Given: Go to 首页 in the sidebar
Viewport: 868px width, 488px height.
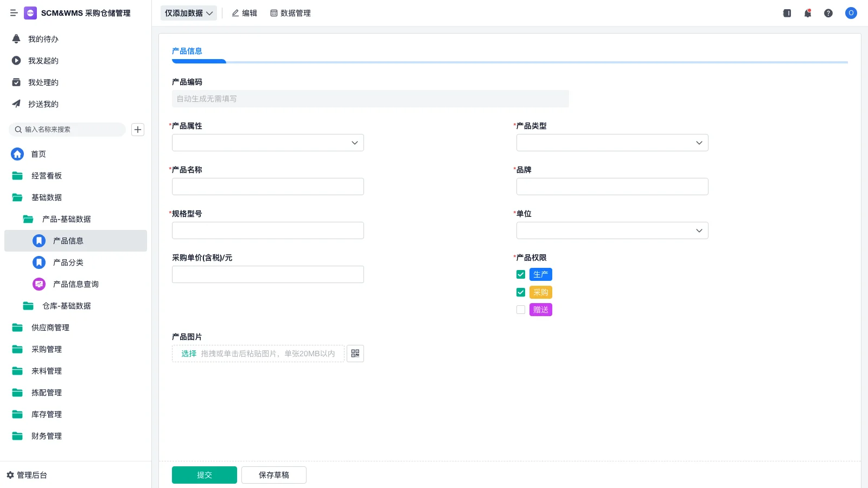Looking at the screenshot, I should click(75, 154).
